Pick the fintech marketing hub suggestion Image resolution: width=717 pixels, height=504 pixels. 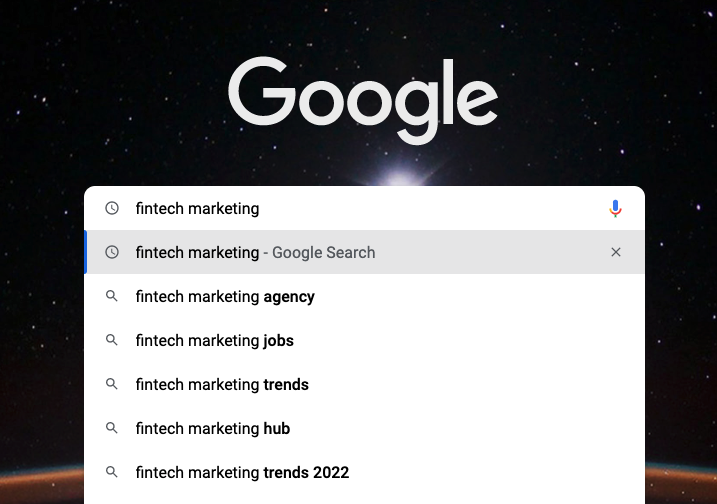pos(364,428)
